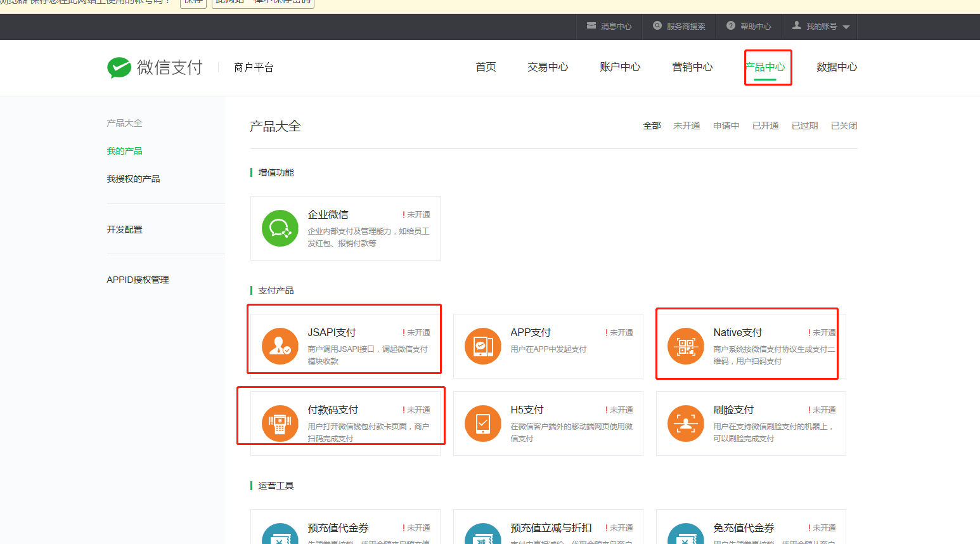
Task: Filter products by 已关闭
Action: 844,126
